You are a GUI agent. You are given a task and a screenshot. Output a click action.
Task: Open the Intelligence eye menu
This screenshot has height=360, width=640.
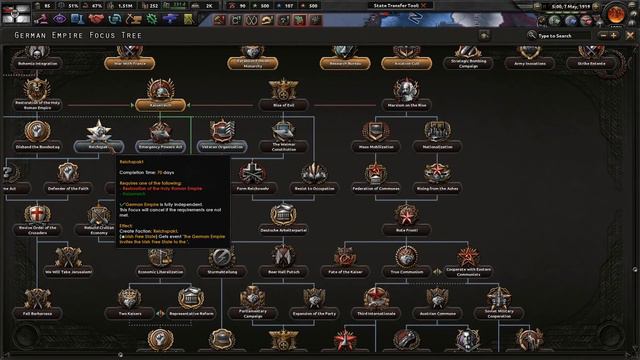pyautogui.click(x=60, y=19)
